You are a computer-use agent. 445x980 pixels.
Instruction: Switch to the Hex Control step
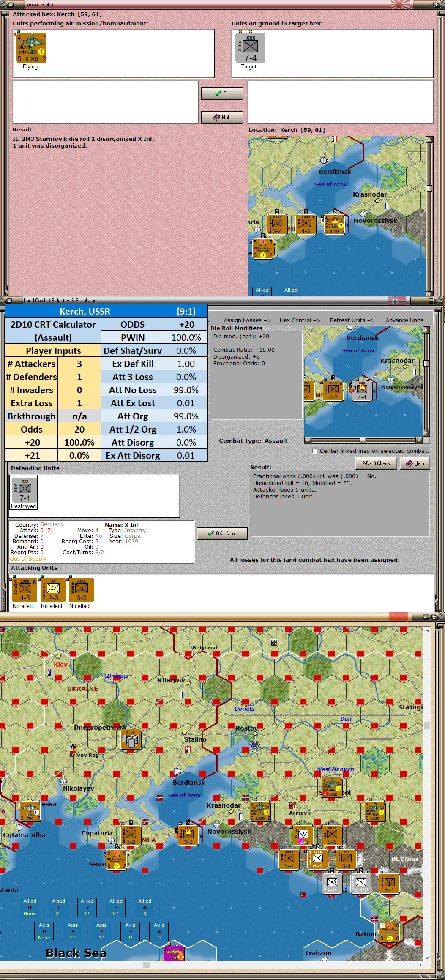pyautogui.click(x=300, y=320)
